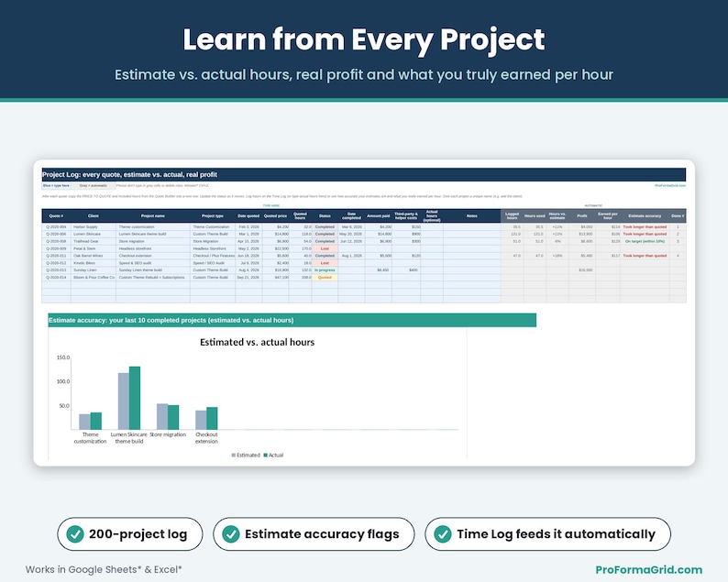Image resolution: width=728 pixels, height=582 pixels.
Task: Open the Lost status cell for Kinetic Bikes
Action: pos(325,263)
